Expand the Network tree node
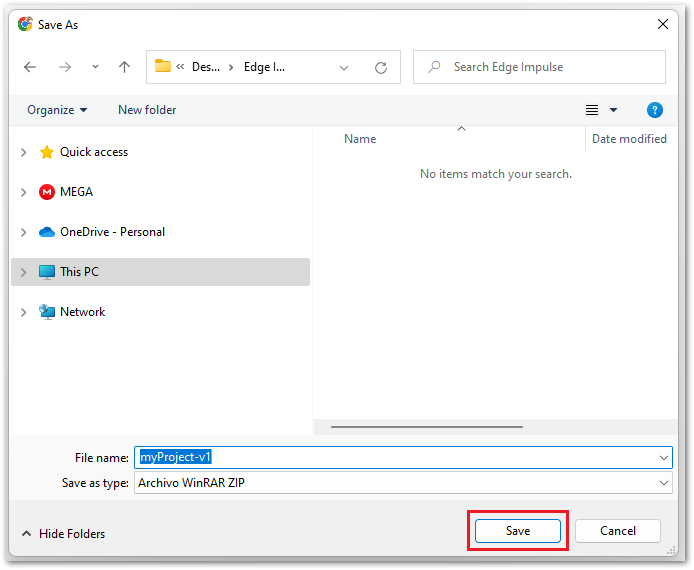694x570 pixels. [x=24, y=312]
